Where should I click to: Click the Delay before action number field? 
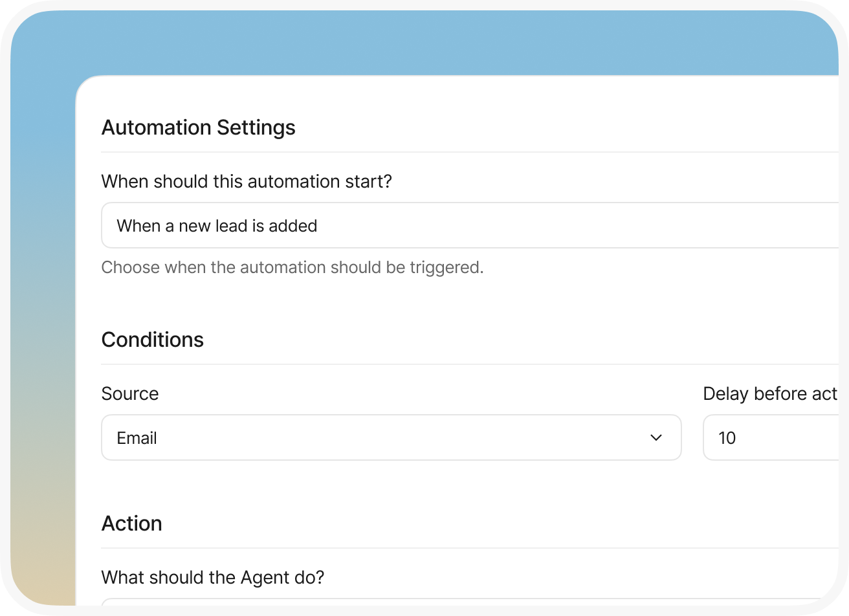pyautogui.click(x=771, y=437)
